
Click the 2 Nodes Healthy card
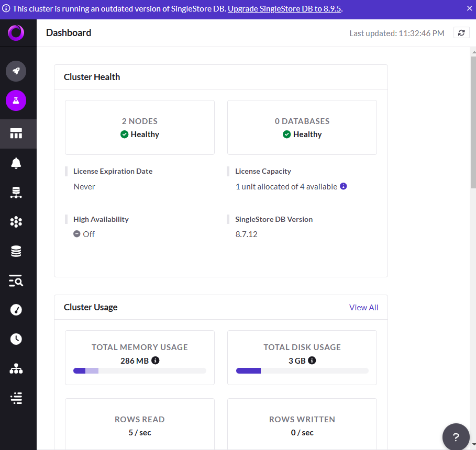140,128
